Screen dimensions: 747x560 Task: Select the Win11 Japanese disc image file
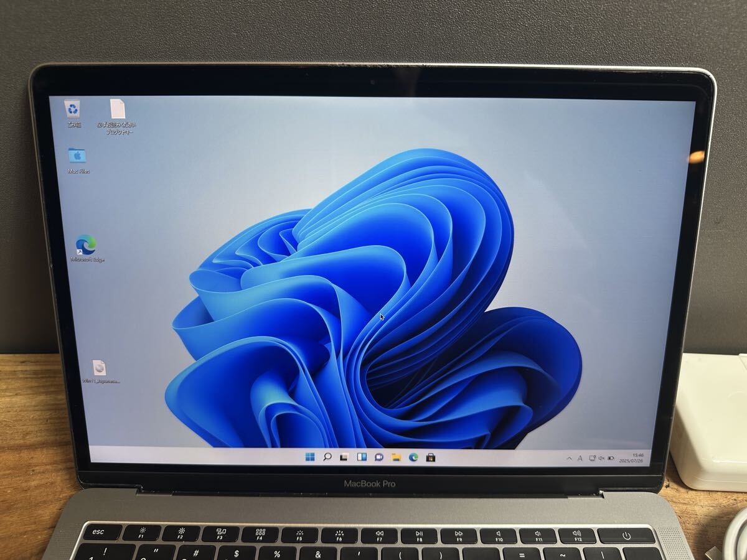pyautogui.click(x=100, y=371)
